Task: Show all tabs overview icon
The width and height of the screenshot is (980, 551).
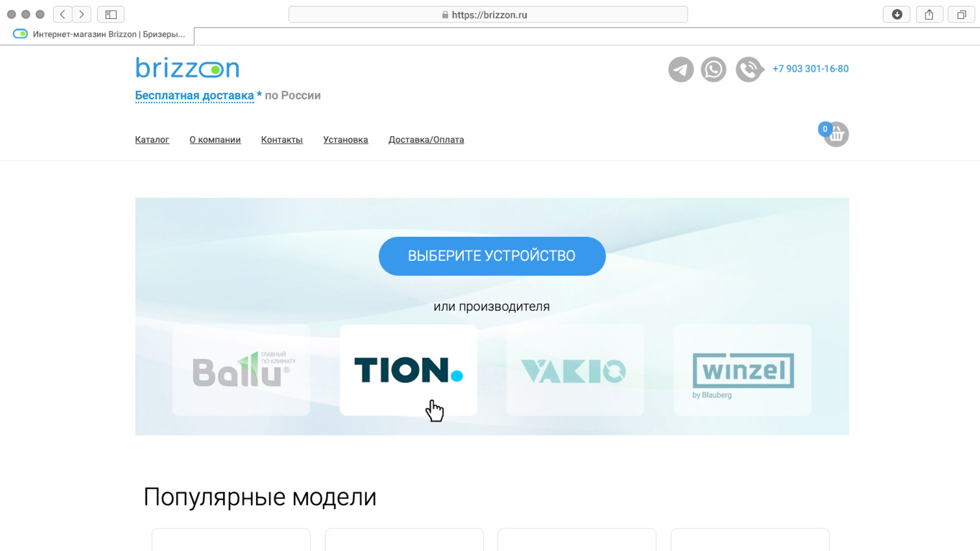Action: point(962,15)
